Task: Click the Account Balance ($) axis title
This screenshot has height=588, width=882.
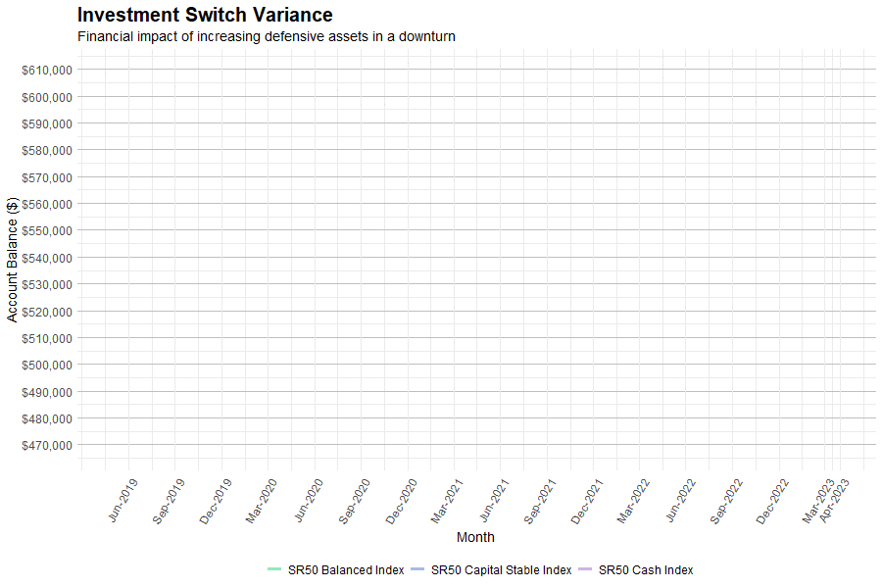Action: point(12,259)
